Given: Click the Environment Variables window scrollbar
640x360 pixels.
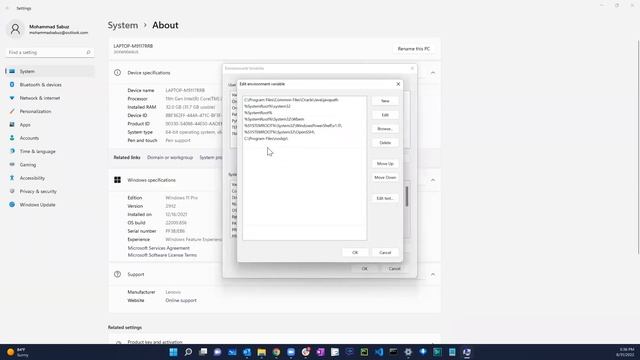Looking at the screenshot, I should pos(407,197).
